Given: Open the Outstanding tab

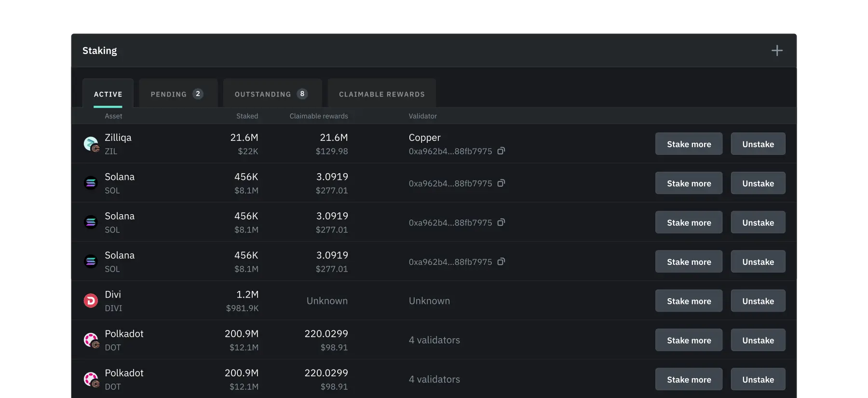Looking at the screenshot, I should [271, 94].
